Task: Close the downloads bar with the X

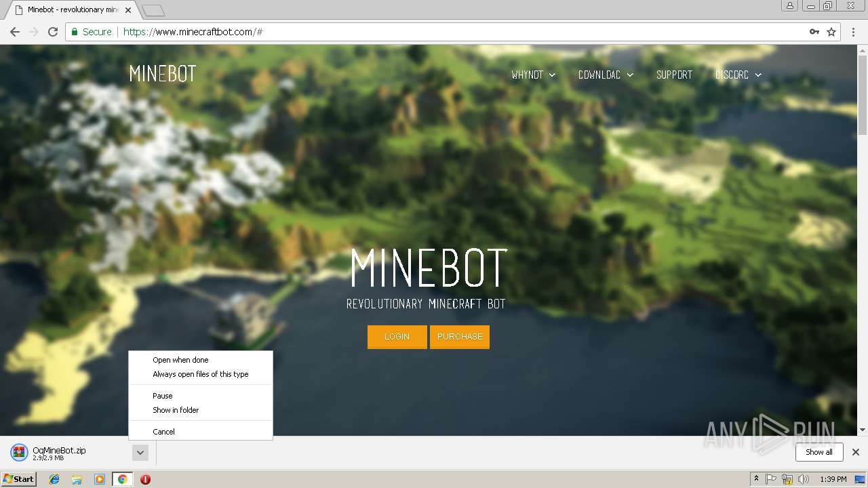Action: click(x=856, y=452)
